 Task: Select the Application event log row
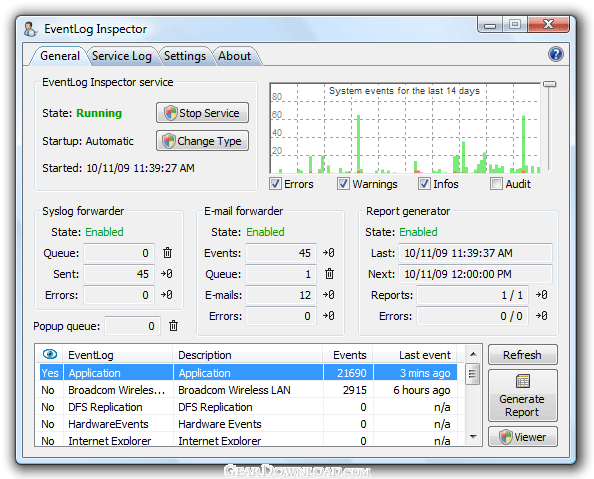pyautogui.click(x=248, y=373)
